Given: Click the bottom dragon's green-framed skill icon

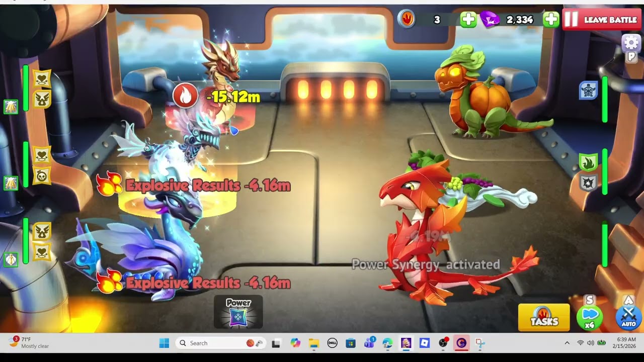Looking at the screenshot, I should 11,259.
